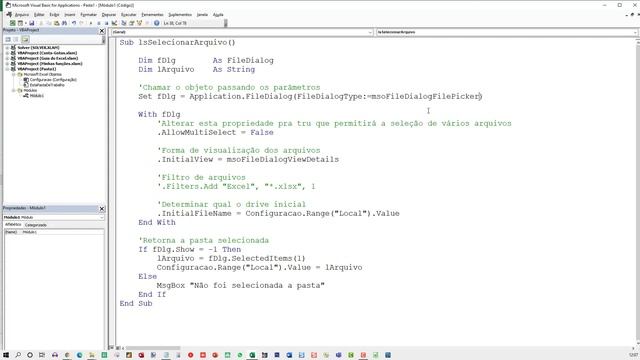This screenshot has height=360, width=640.
Task: Open the Editar menu
Action: click(x=39, y=15)
